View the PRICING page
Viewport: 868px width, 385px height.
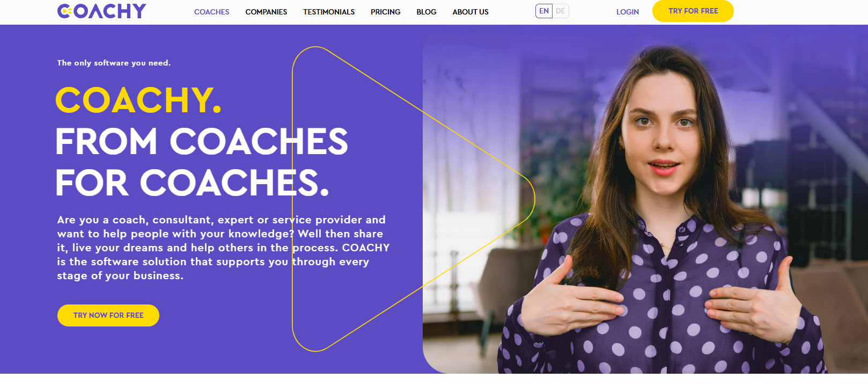[x=385, y=12]
